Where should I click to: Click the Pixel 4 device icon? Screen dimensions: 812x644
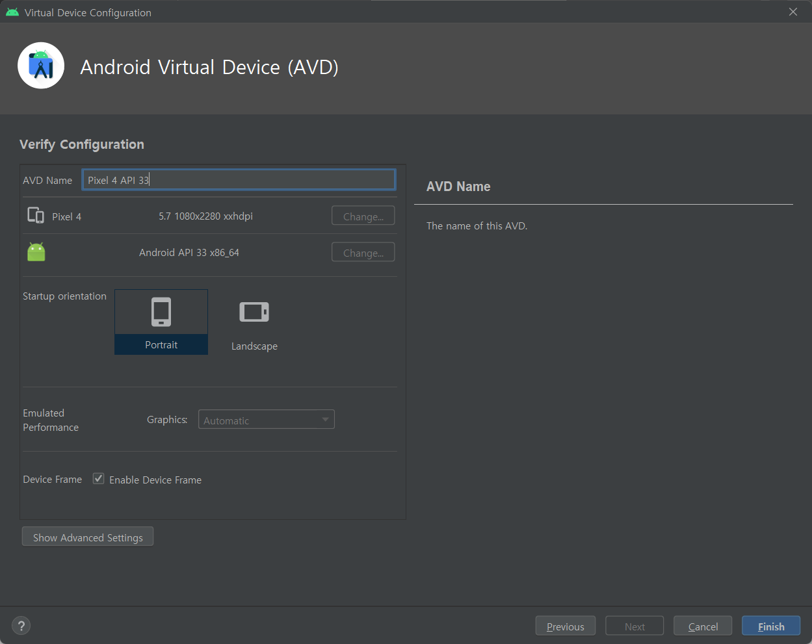tap(36, 216)
